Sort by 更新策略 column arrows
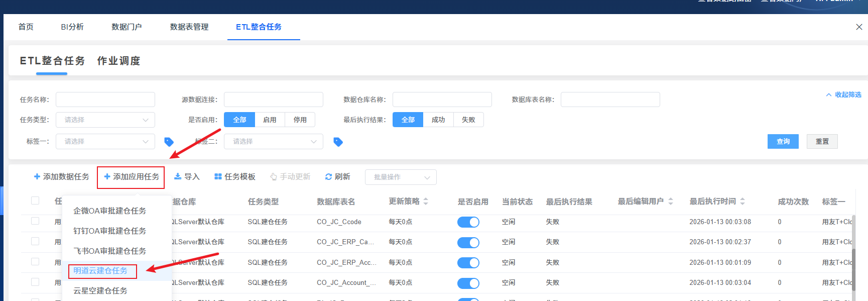Screen dimensions: 868x301 point(426,202)
